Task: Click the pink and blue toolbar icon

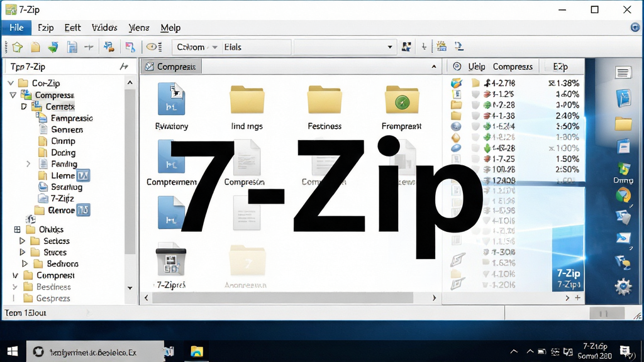Action: (x=130, y=47)
